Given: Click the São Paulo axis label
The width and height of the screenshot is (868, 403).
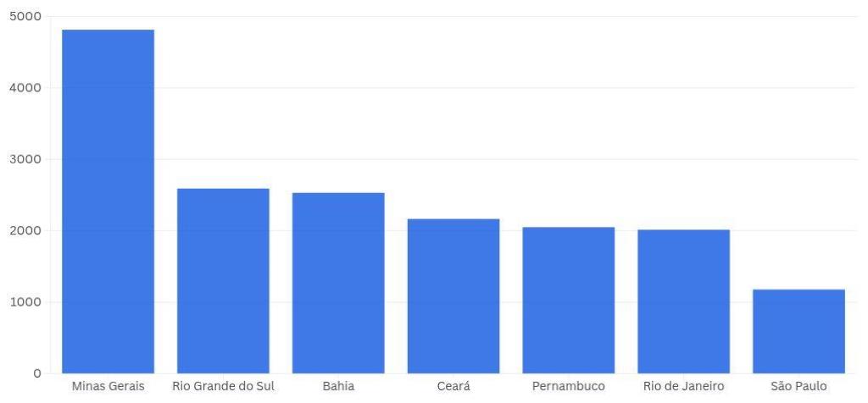Looking at the screenshot, I should pyautogui.click(x=798, y=387).
